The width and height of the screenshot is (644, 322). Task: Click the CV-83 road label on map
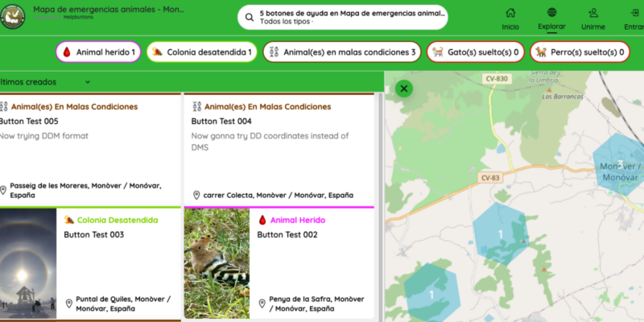pyautogui.click(x=490, y=178)
